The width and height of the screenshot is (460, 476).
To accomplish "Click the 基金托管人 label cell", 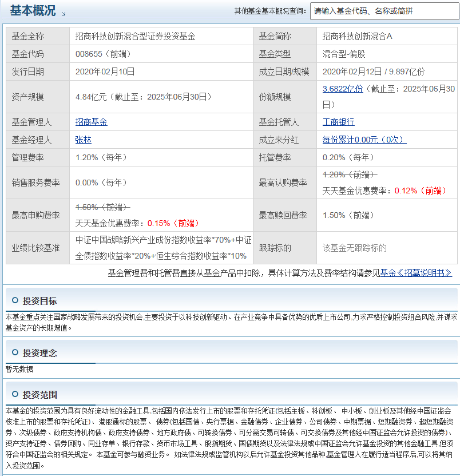I will (x=285, y=122).
